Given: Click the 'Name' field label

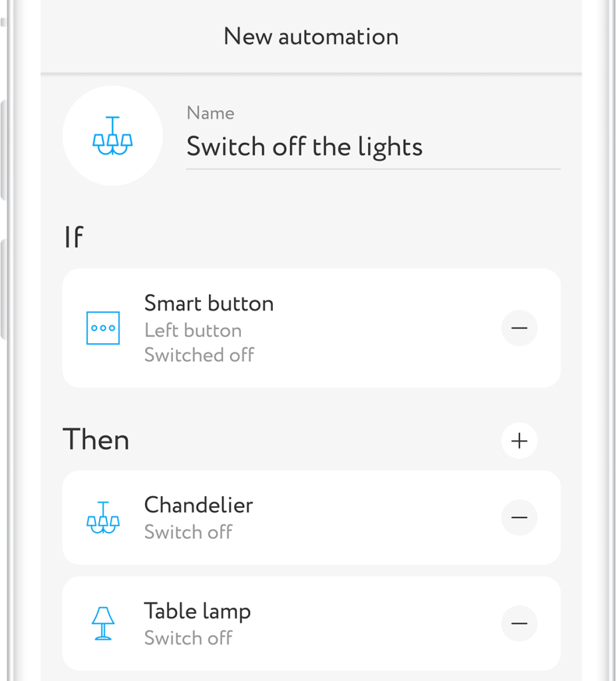Looking at the screenshot, I should coord(210,113).
